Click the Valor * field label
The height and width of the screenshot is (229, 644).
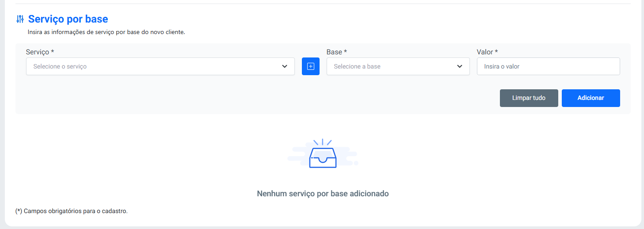[487, 52]
